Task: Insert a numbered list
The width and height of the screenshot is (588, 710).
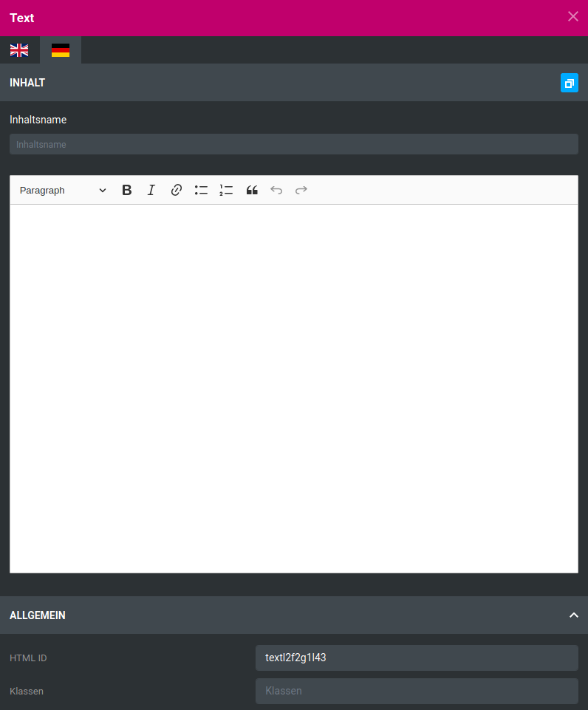Action: pyautogui.click(x=226, y=190)
